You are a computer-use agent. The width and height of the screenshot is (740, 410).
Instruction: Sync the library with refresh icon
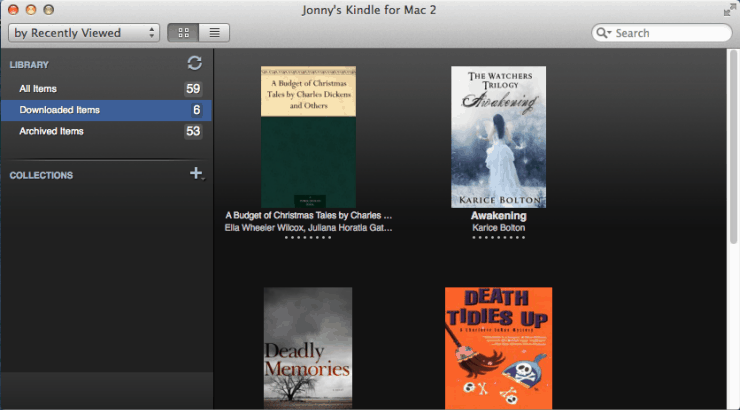click(194, 63)
